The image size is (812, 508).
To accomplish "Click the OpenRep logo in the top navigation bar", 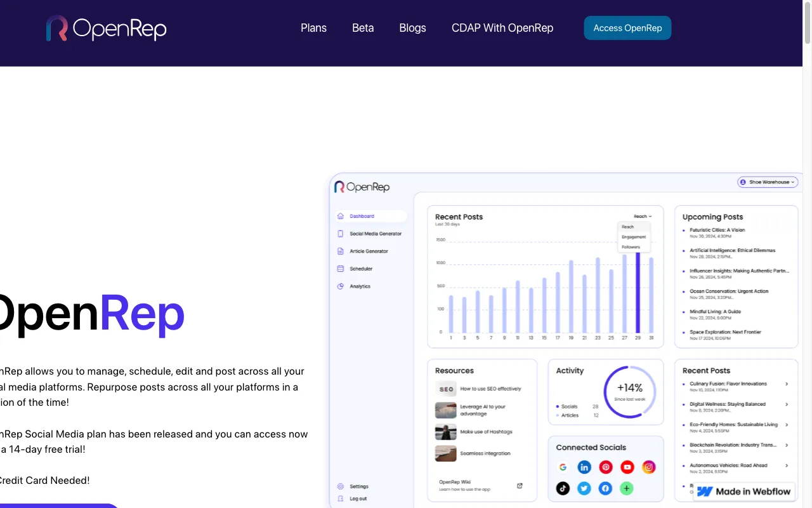I will [x=106, y=29].
